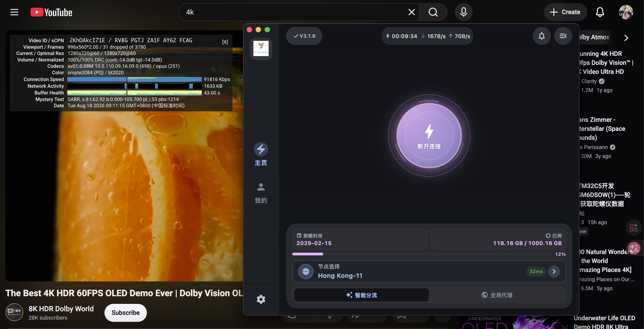The image size is (644, 329).
Task: Click the FlyingBird logo in the VPN sidebar
Action: (261, 48)
